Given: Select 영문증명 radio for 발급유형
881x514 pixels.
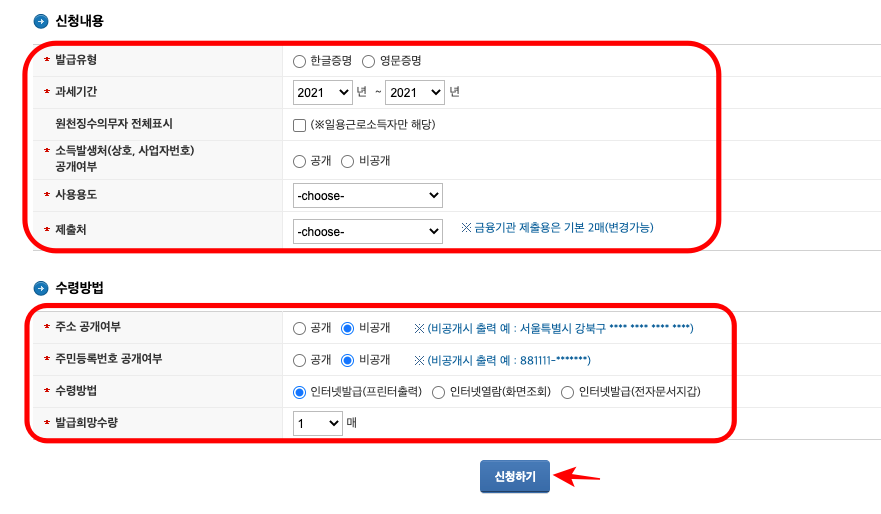Looking at the screenshot, I should pos(369,61).
